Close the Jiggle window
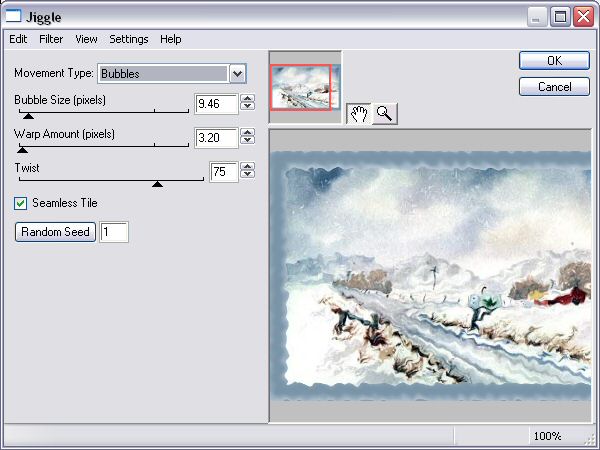Viewport: 600px width, 450px height. (x=583, y=17)
